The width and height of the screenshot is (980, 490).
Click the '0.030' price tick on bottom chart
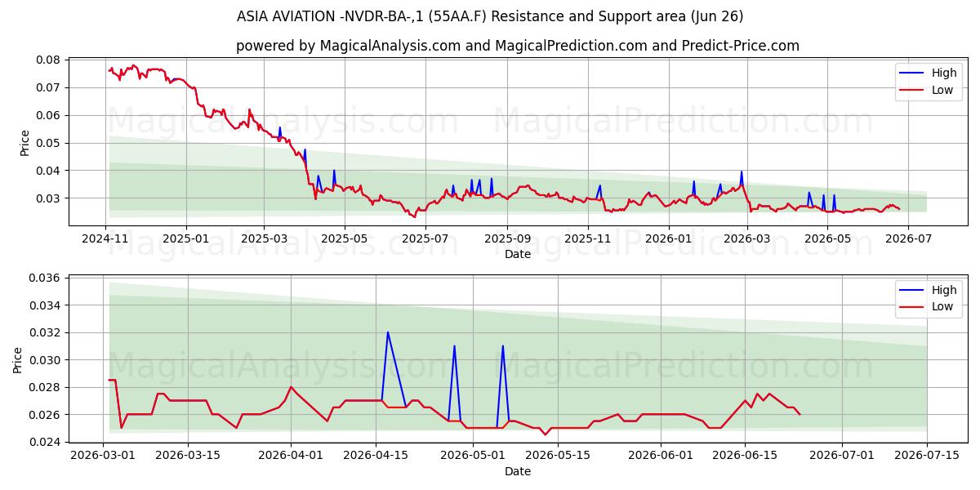pyautogui.click(x=45, y=360)
